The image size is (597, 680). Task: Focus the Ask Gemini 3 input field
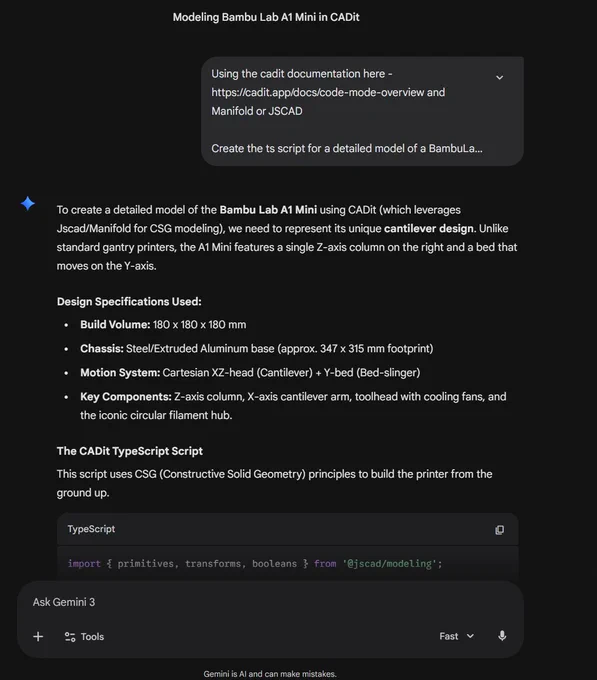tap(270, 602)
